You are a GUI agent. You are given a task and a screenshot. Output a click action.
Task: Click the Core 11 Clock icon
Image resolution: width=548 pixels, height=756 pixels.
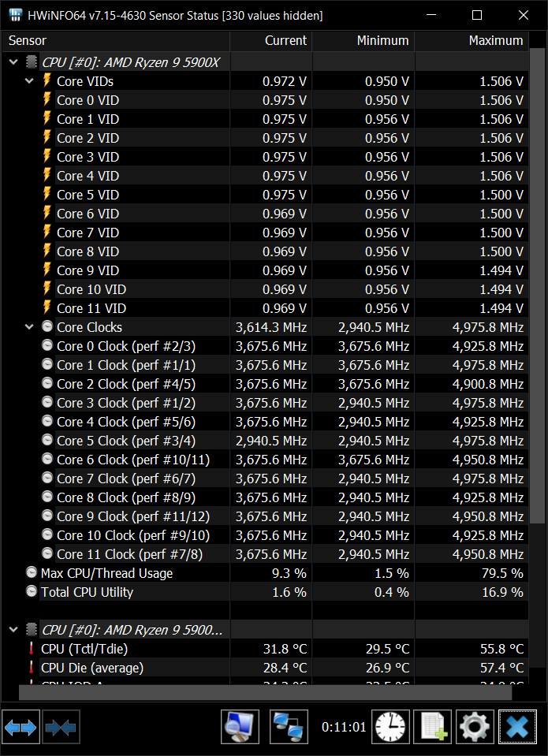point(47,553)
